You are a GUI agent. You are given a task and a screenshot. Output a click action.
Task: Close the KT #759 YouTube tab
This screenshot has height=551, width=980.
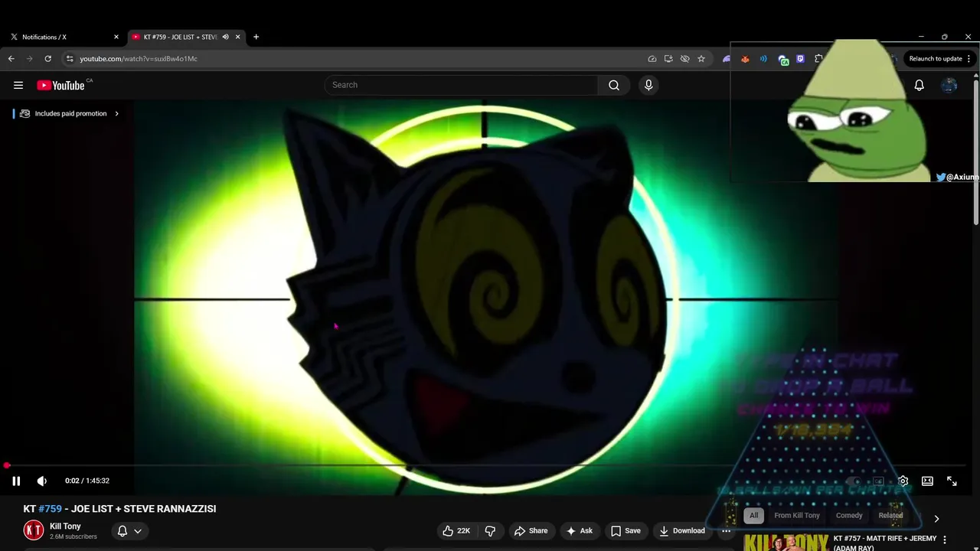(x=238, y=37)
